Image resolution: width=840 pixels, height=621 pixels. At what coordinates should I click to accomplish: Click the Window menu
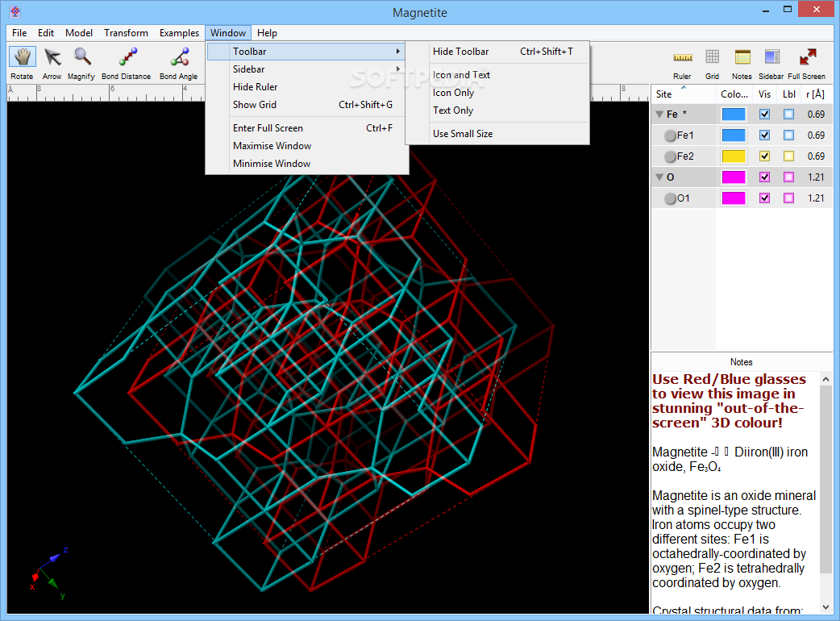[x=227, y=33]
